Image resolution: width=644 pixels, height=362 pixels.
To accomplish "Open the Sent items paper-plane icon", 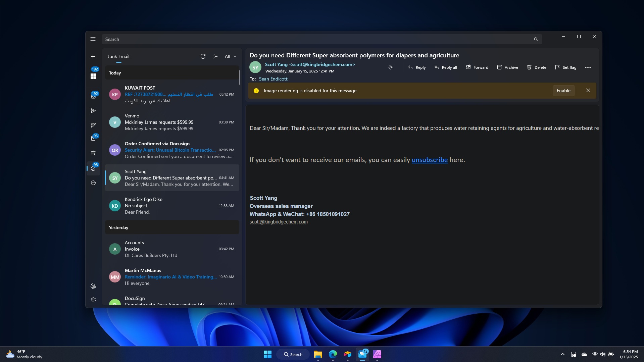I will 93,111.
